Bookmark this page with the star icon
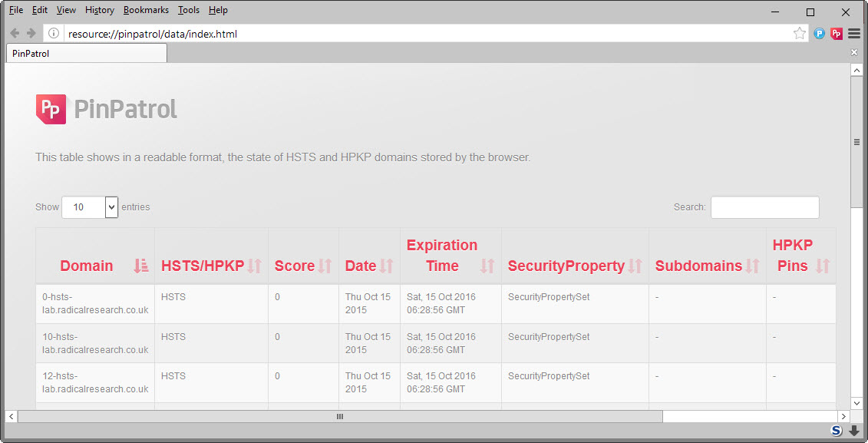Viewport: 868px width, 443px height. pos(800,33)
